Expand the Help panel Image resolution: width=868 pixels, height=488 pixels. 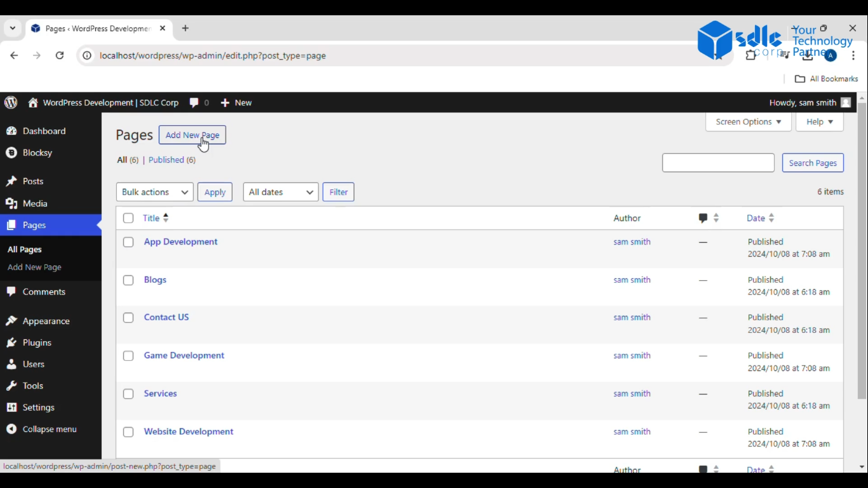(820, 122)
